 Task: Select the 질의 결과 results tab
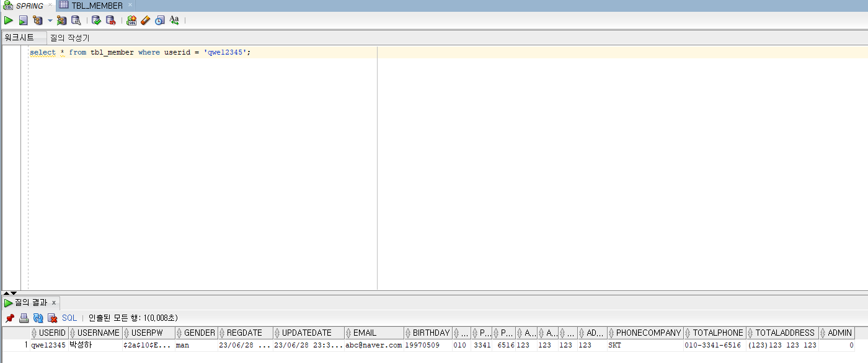point(30,303)
